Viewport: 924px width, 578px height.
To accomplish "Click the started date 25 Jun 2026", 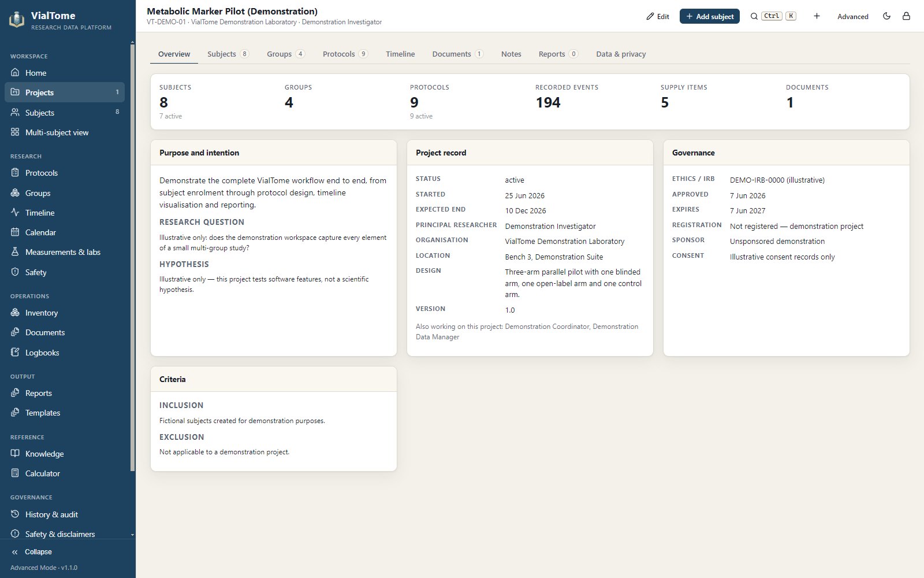I will pos(525,195).
